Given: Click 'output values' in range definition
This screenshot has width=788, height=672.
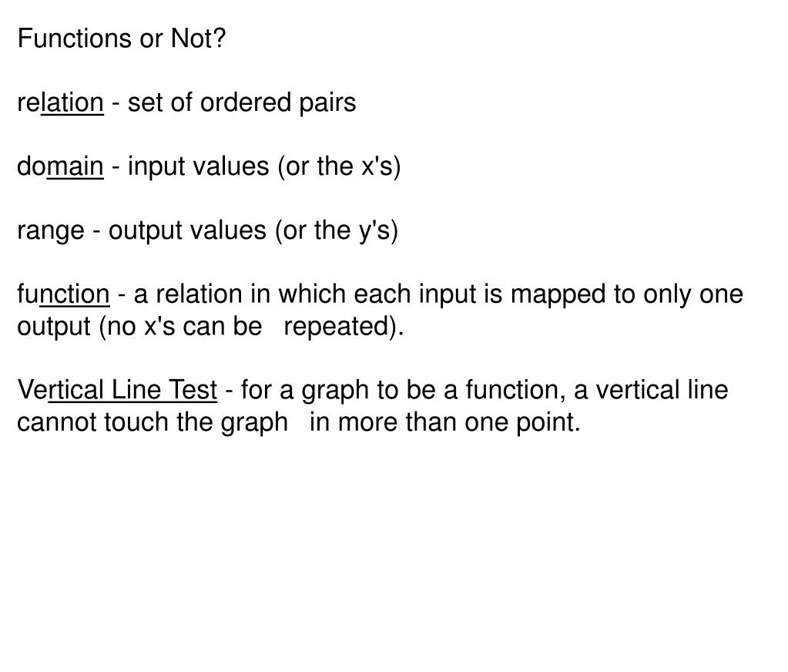Looking at the screenshot, I should click(187, 230).
